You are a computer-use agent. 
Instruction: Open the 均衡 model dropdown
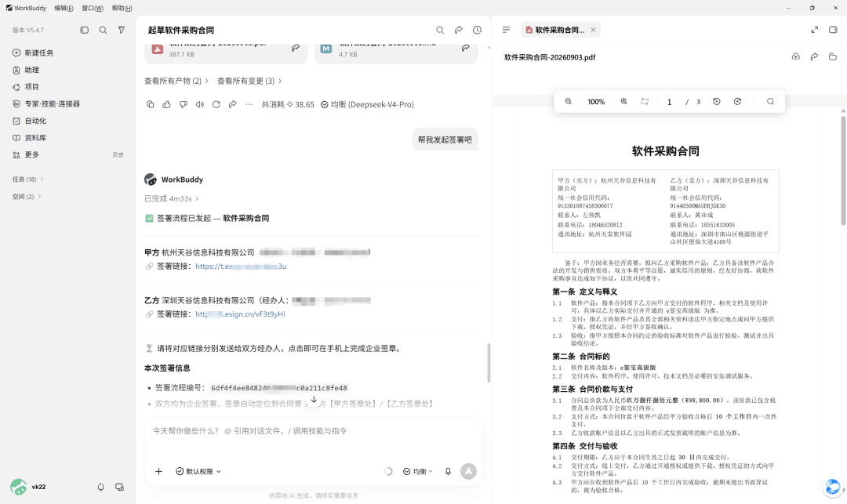[417, 471]
